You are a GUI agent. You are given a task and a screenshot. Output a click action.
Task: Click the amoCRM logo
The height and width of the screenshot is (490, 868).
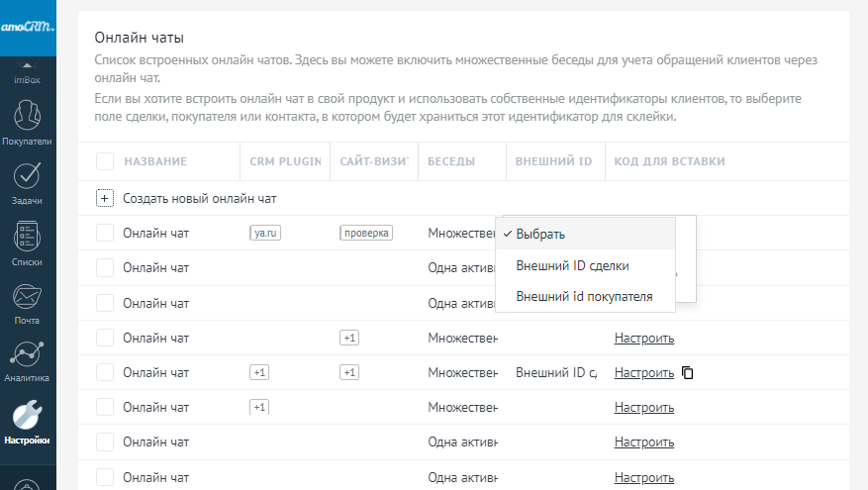click(28, 28)
